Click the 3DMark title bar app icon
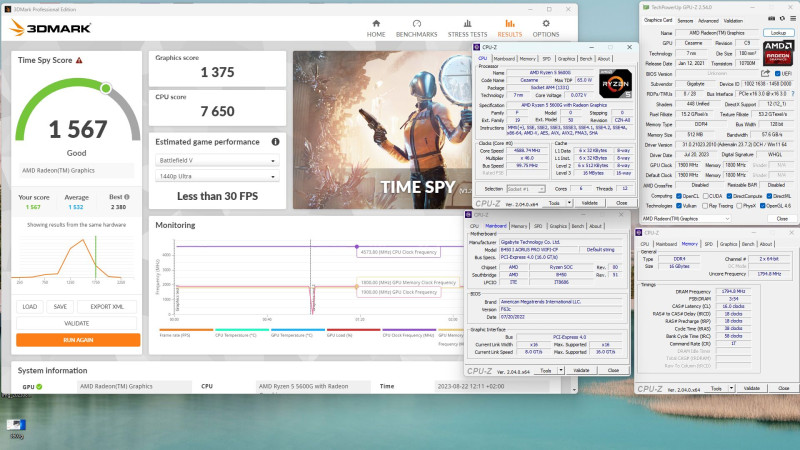The height and width of the screenshot is (450, 800). (x=7, y=9)
